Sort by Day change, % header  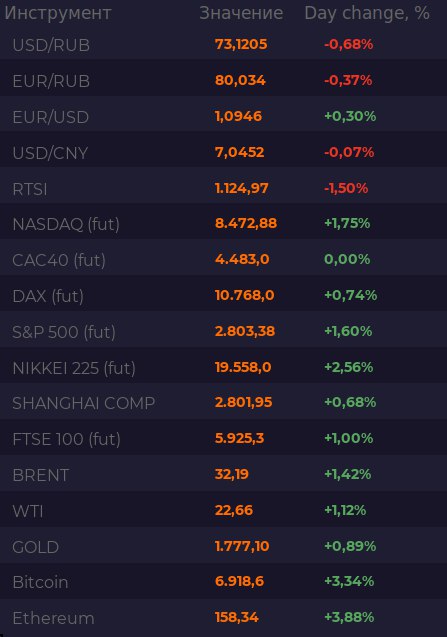(x=367, y=13)
